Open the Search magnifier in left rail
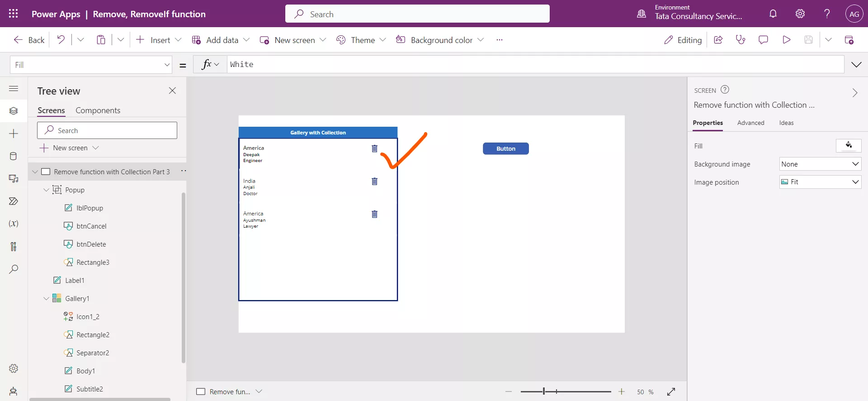The height and width of the screenshot is (401, 868). [x=14, y=269]
